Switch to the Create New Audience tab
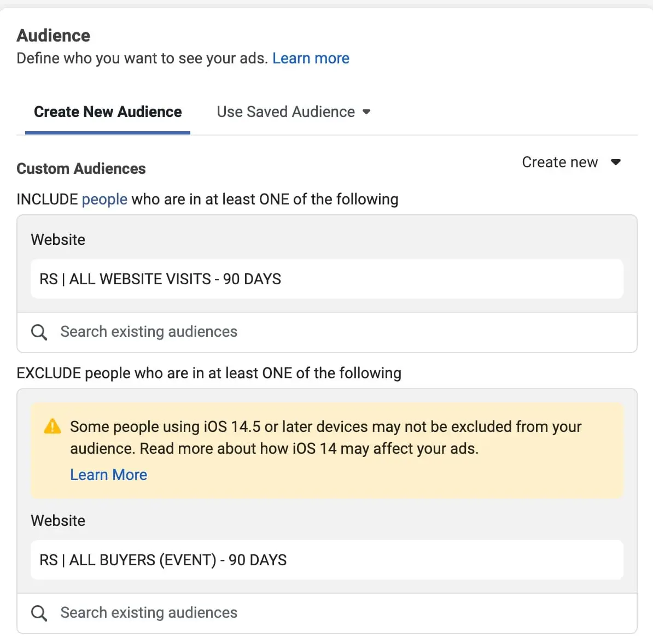The width and height of the screenshot is (653, 644). pyautogui.click(x=108, y=112)
